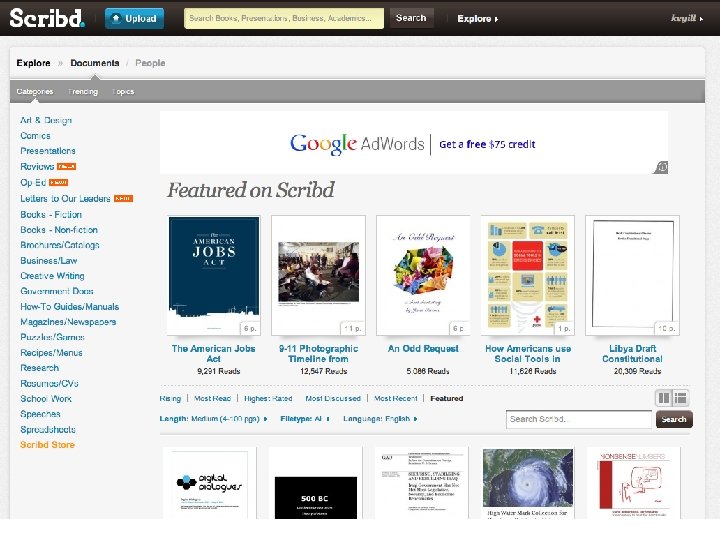
Task: Open the 9-11 Photographic Timeline thumbnail
Action: pos(318,276)
